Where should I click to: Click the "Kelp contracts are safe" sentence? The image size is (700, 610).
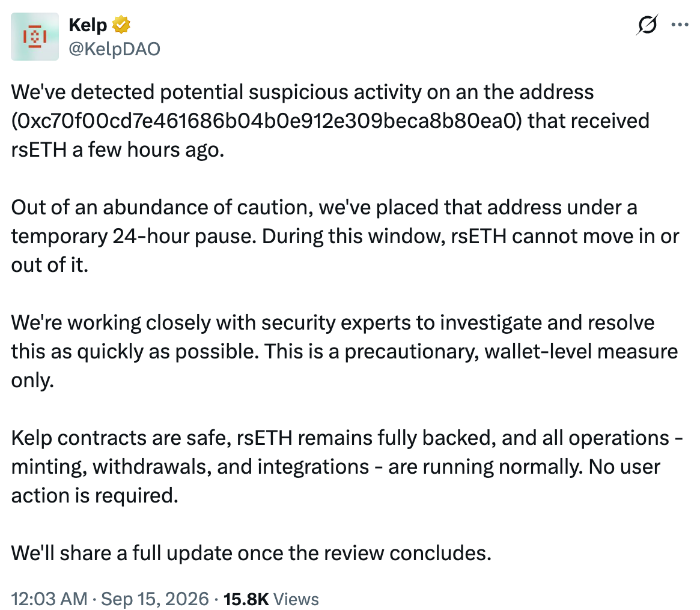(121, 438)
